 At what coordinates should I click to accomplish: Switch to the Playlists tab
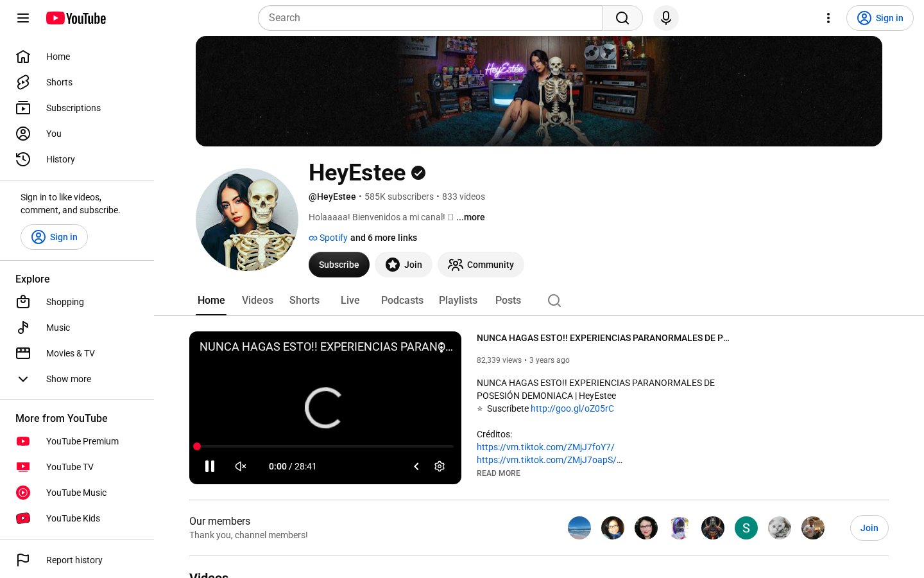point(458,300)
